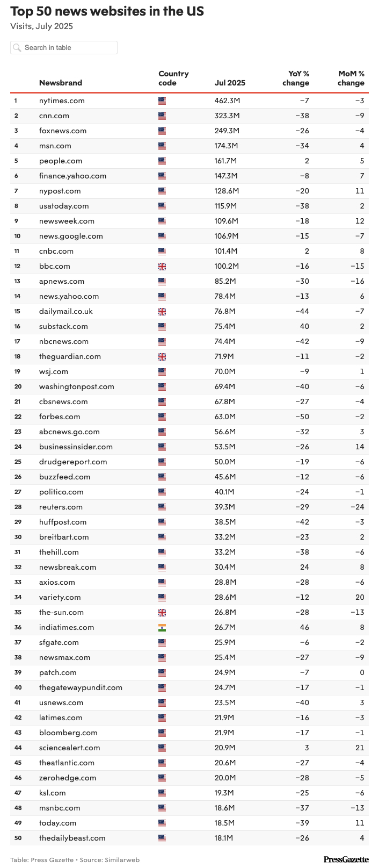Sort by Country code column header
The image size is (386, 868).
point(173,78)
